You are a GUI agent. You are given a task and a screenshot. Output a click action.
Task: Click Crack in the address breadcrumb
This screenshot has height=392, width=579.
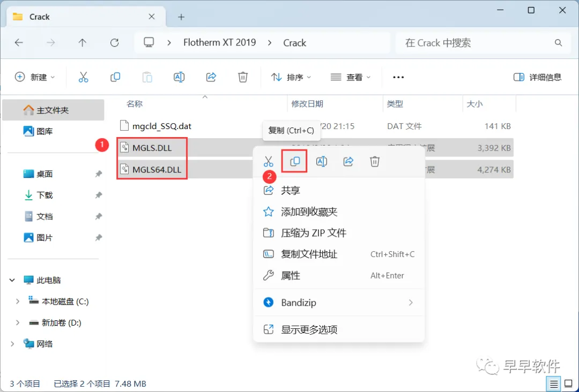[x=295, y=43]
